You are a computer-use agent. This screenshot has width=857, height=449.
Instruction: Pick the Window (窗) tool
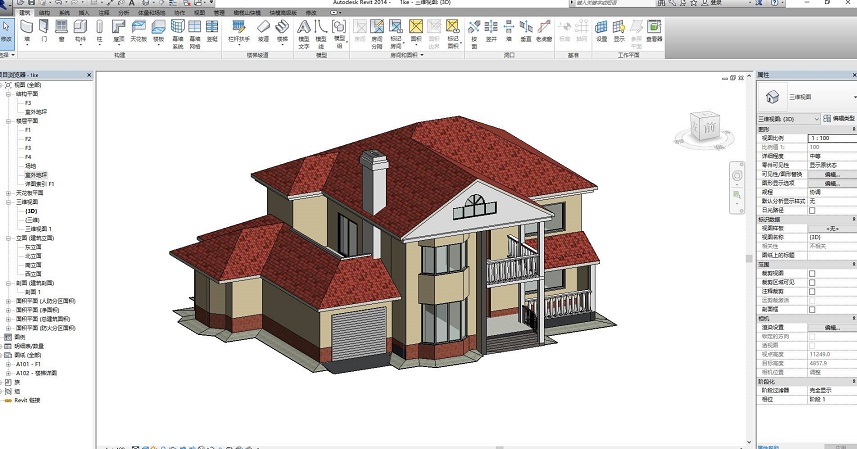(62, 31)
